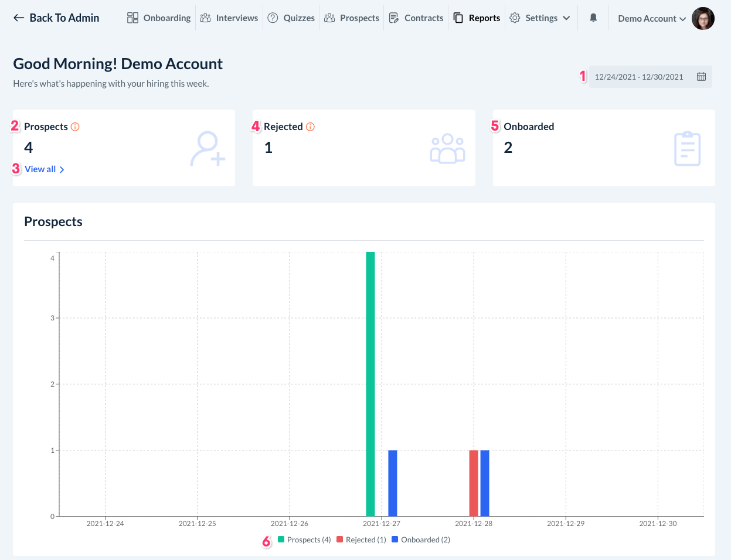Image resolution: width=731 pixels, height=560 pixels.
Task: Toggle Prospects (4) series in chart legend
Action: (304, 539)
